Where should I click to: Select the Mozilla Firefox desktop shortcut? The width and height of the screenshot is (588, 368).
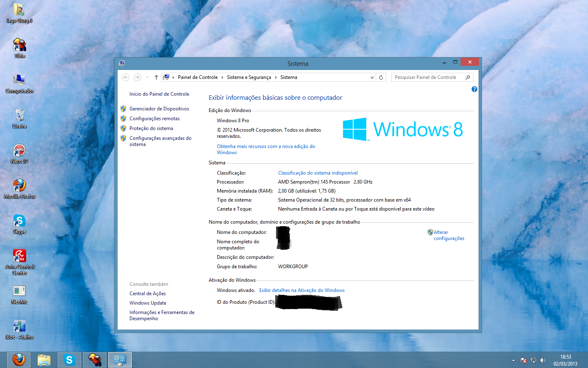[20, 189]
